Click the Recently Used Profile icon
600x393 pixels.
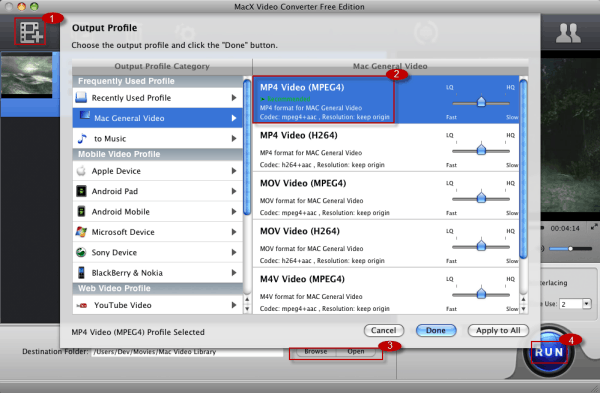[x=81, y=98]
